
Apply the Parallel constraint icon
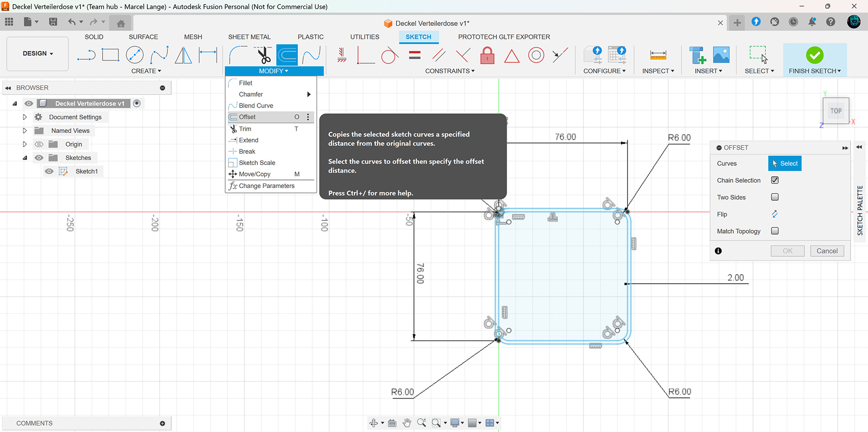[x=439, y=55]
